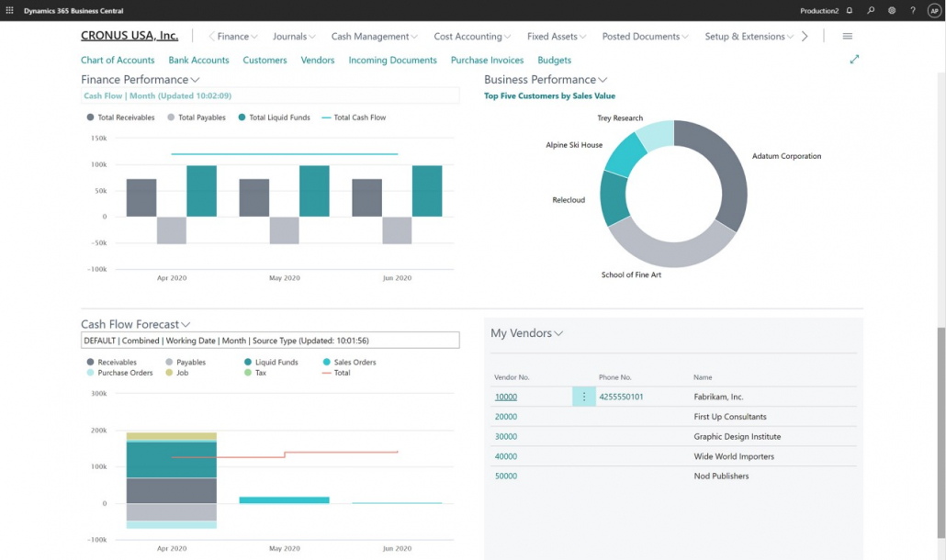Screen dimensions: 946x560
Task: Expand the Cash Flow Forecast dropdown
Action: [x=186, y=324]
